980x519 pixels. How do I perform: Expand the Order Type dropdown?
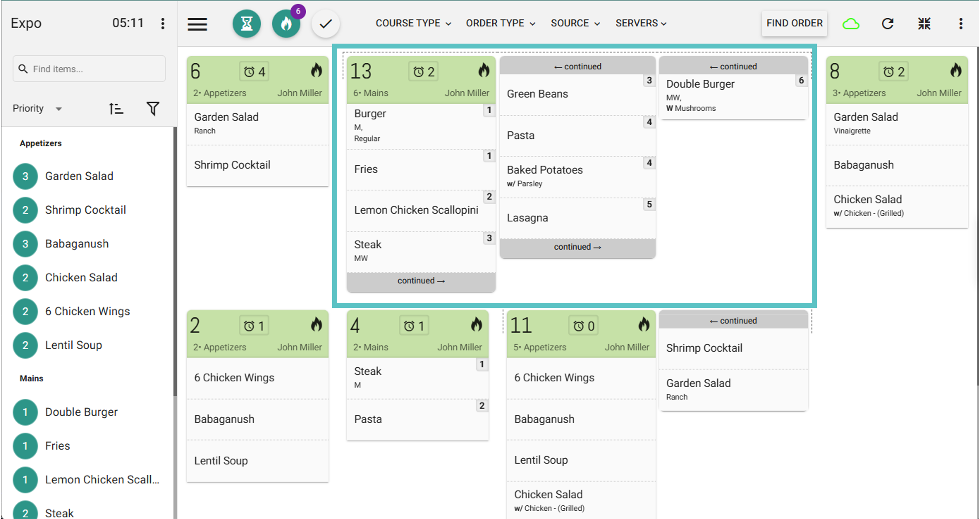(500, 23)
